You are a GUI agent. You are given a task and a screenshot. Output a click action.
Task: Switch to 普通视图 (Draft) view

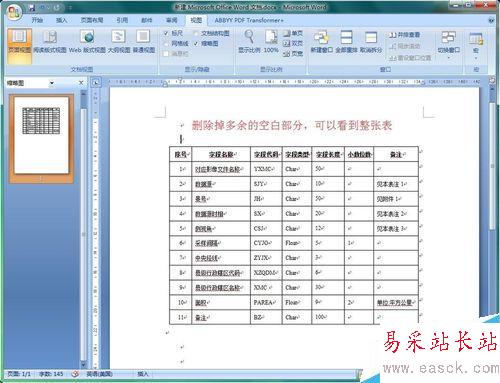pyautogui.click(x=144, y=42)
